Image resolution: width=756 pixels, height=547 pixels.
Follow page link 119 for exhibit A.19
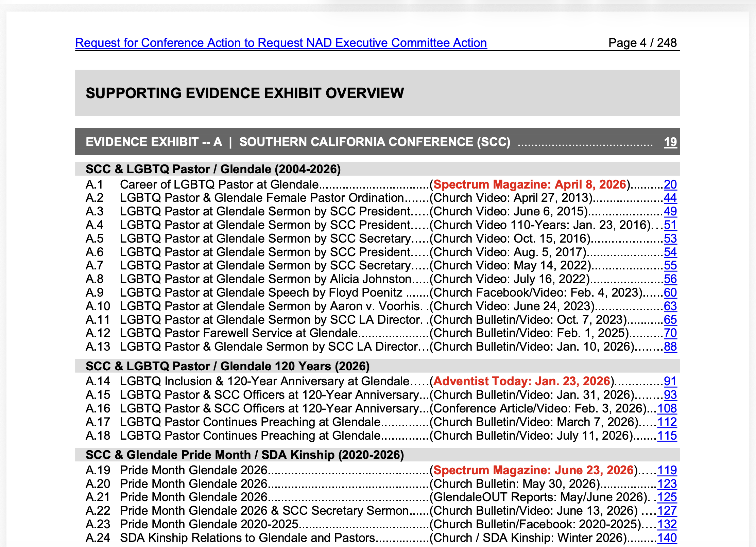tap(667, 470)
